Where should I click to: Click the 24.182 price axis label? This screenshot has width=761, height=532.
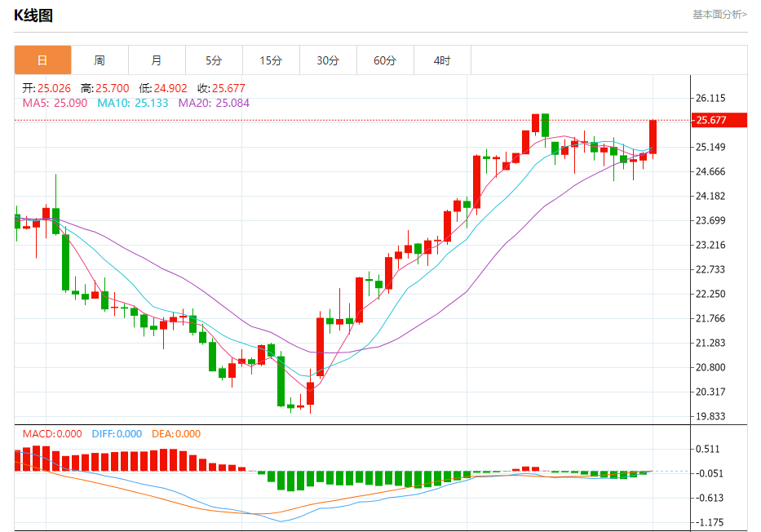pyautogui.click(x=710, y=196)
